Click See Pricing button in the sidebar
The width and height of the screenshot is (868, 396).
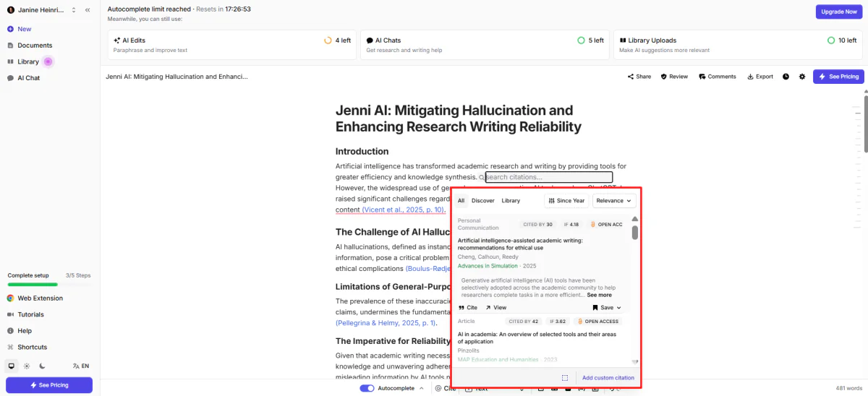point(49,385)
